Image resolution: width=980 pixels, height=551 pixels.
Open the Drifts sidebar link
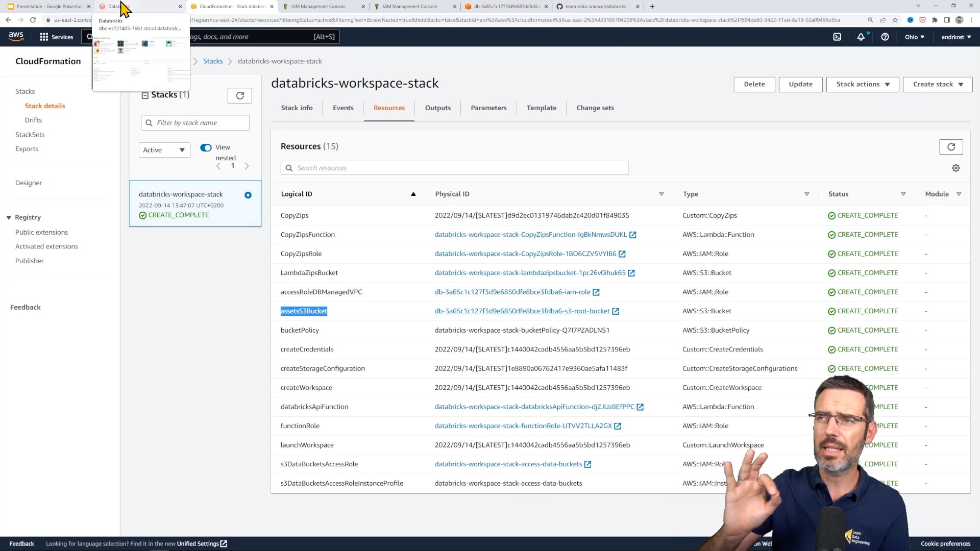(x=33, y=120)
